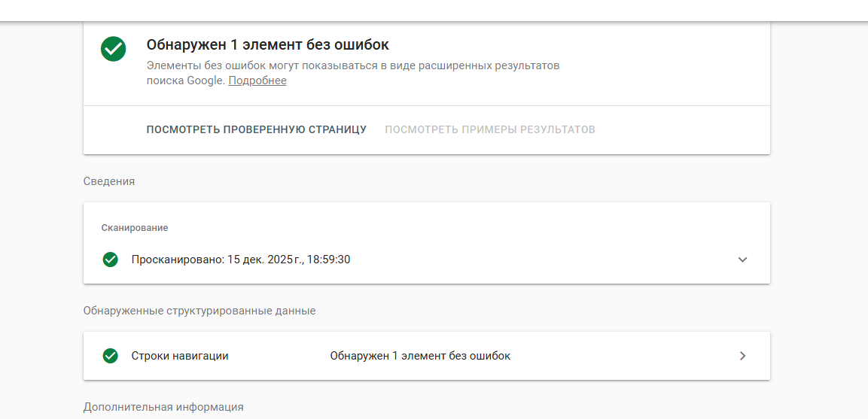Click row status text Обнаружен 1 элемент без ошибок

coord(420,356)
